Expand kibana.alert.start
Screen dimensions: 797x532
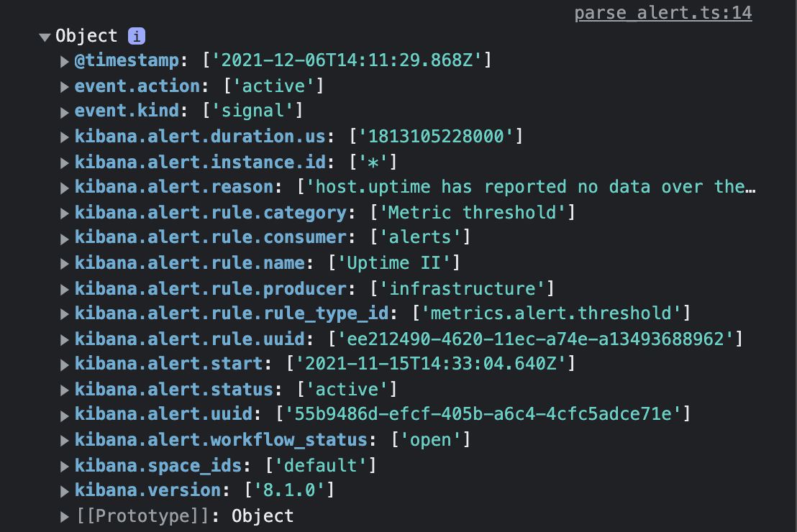[65, 364]
